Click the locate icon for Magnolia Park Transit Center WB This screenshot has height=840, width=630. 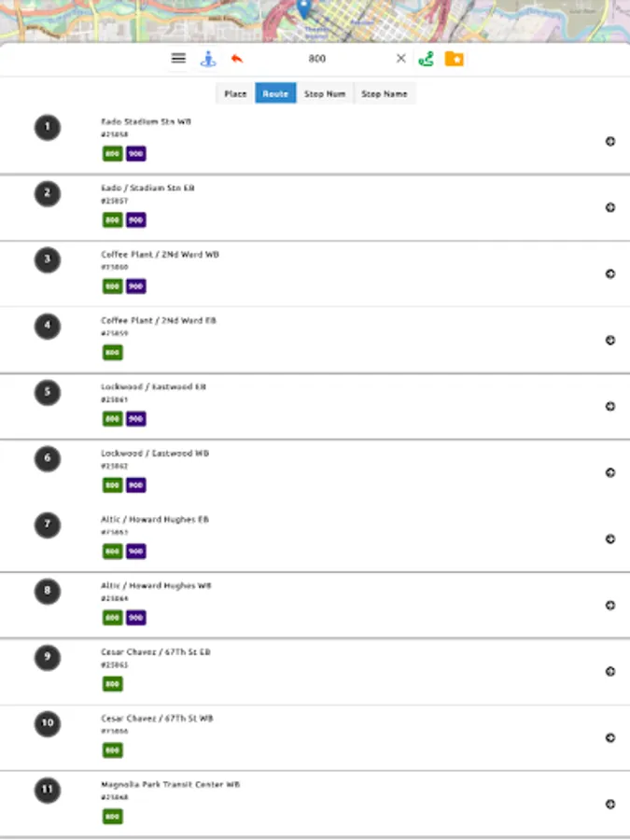click(x=610, y=804)
